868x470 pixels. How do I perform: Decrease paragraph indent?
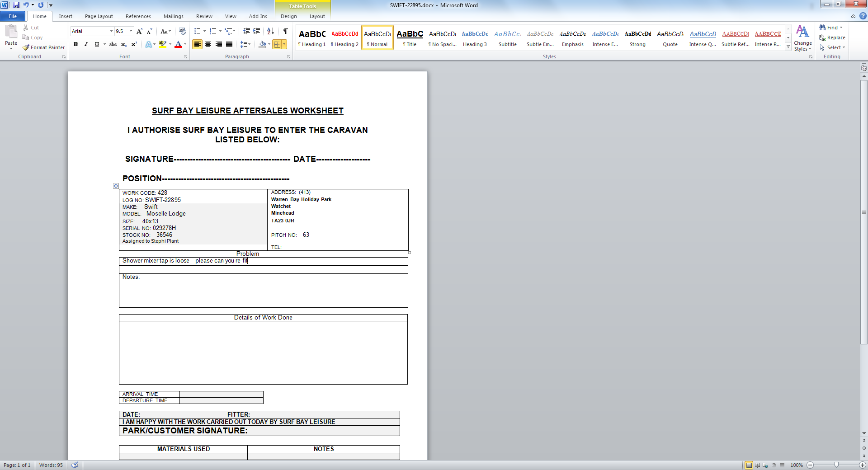[246, 31]
